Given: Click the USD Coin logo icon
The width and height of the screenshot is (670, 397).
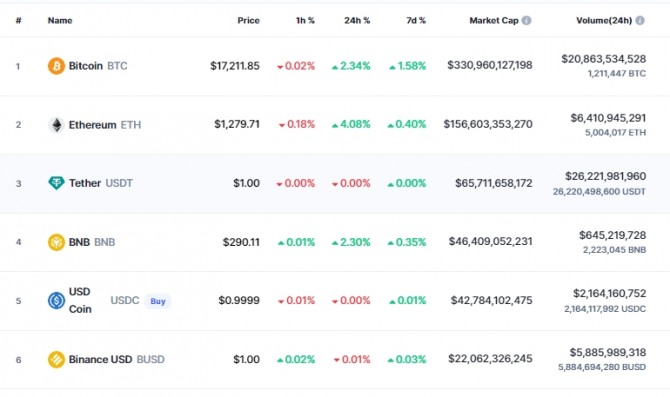Looking at the screenshot, I should 56,300.
